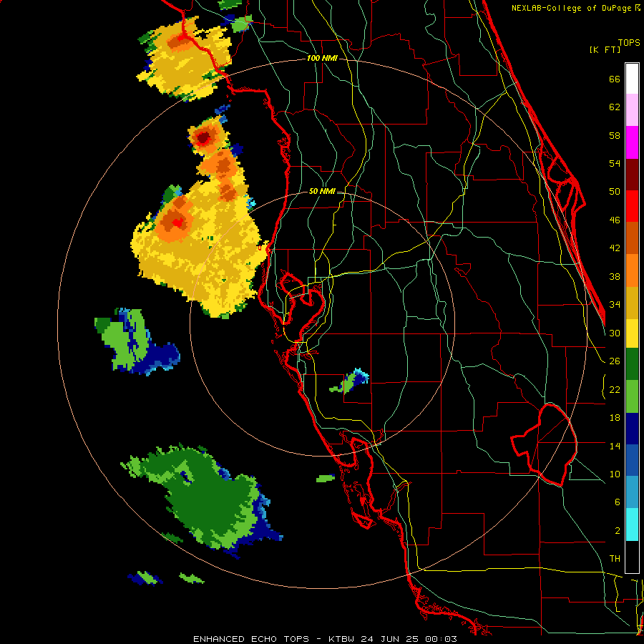Pick the white swatch in the tops legend
The image size is (644, 644).
click(632, 79)
